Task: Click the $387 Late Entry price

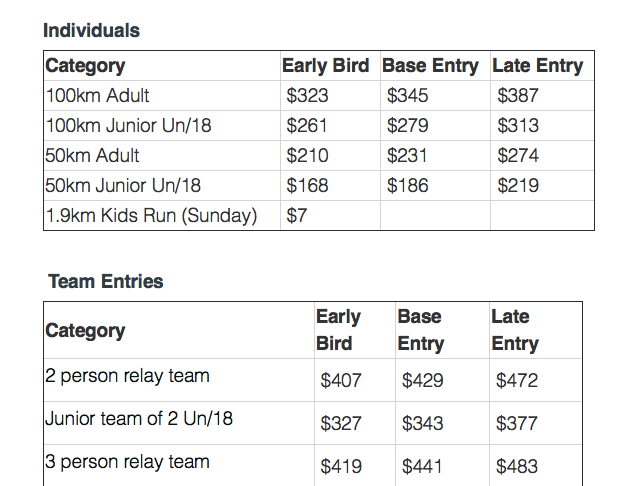Action: coord(517,95)
